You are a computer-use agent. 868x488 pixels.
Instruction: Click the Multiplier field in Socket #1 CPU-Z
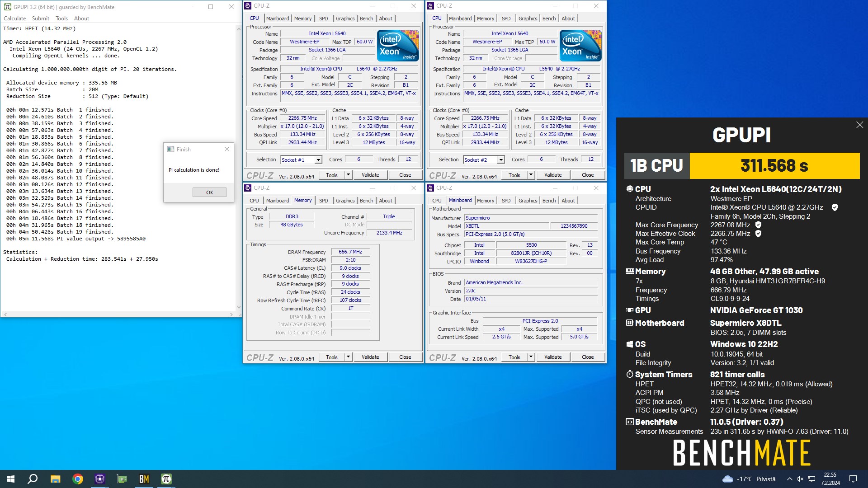click(302, 127)
